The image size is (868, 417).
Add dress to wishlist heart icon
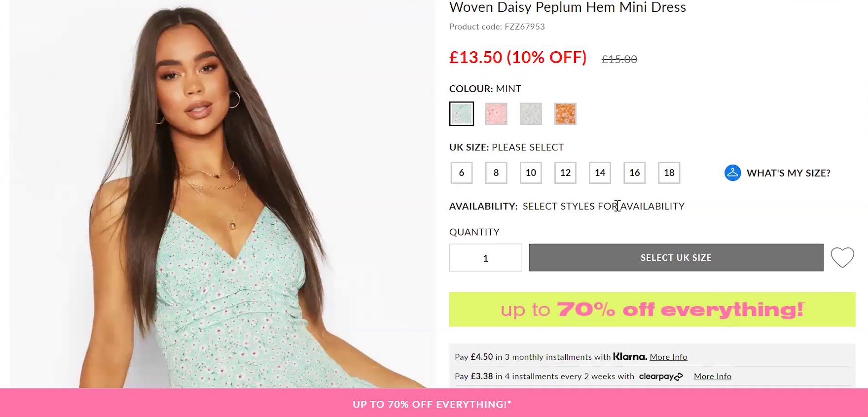click(x=842, y=257)
